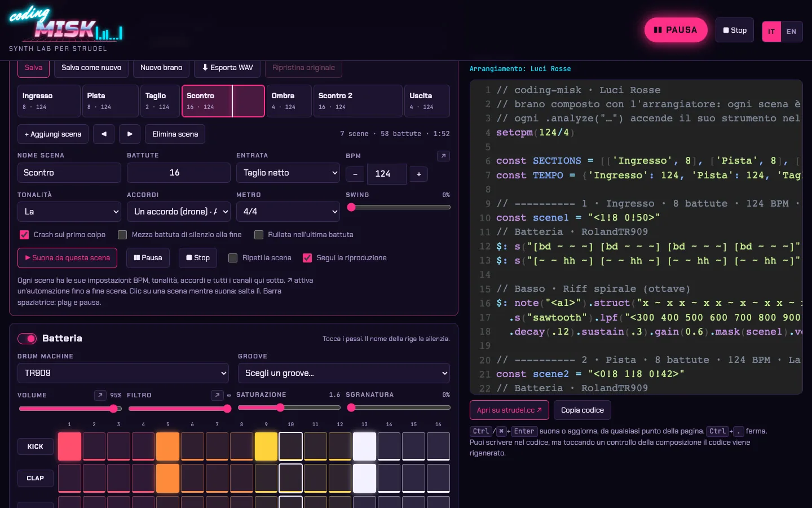Select the Ombra scene tab
Image resolution: width=812 pixels, height=508 pixels.
tap(289, 101)
